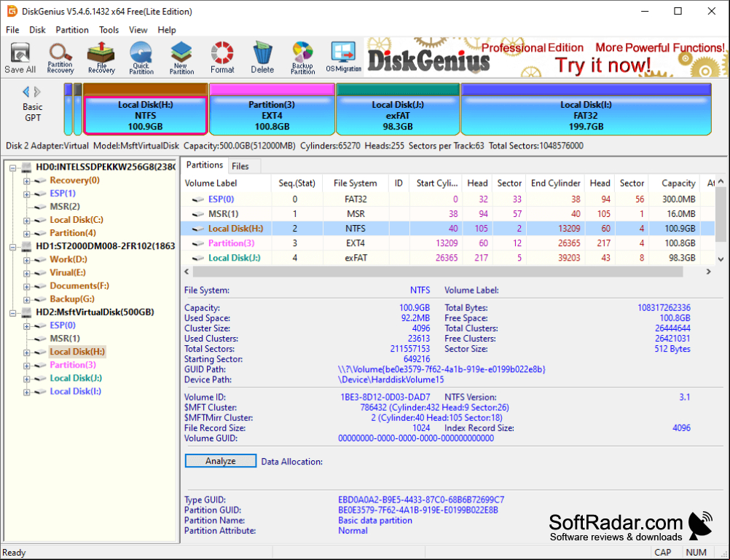Open the View menu

click(138, 30)
